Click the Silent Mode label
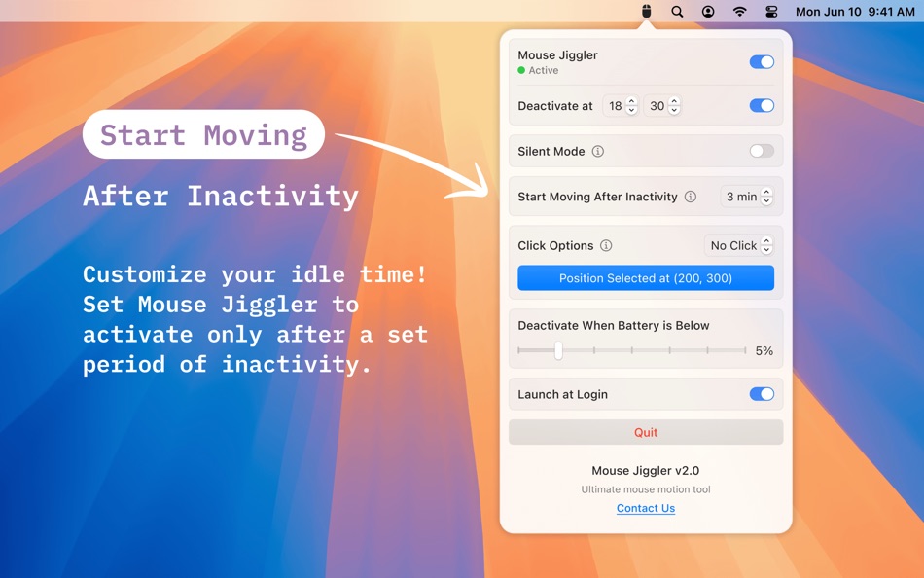 pyautogui.click(x=551, y=152)
